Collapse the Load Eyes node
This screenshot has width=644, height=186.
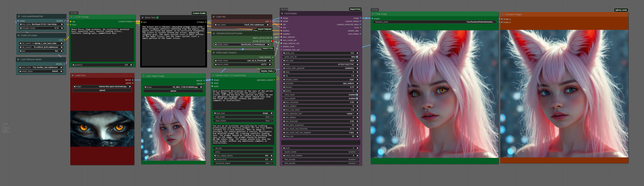[x=73, y=75]
